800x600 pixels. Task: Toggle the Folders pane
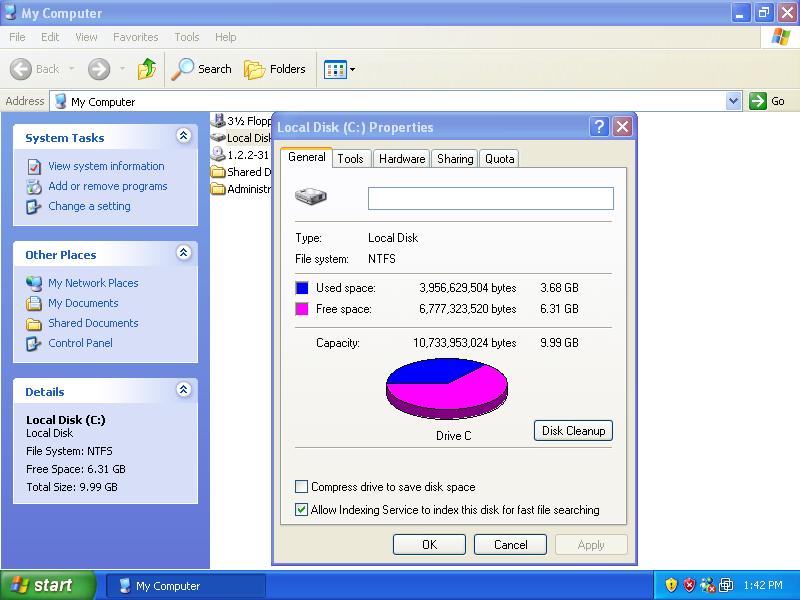click(x=274, y=69)
